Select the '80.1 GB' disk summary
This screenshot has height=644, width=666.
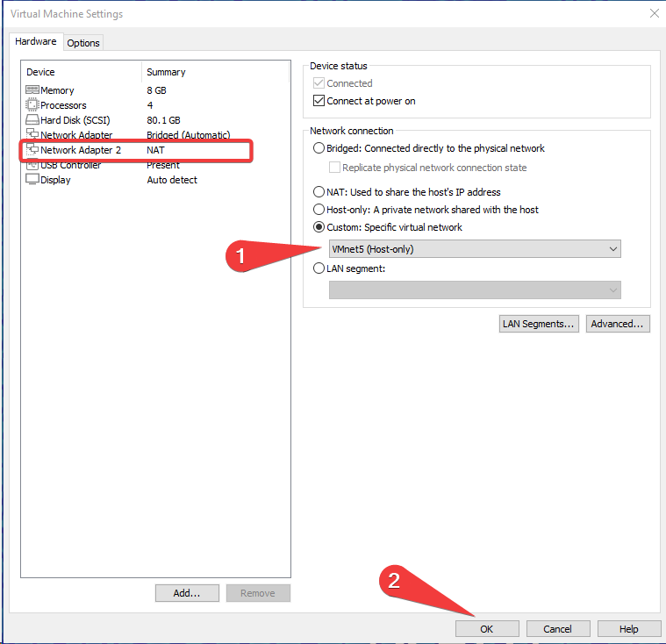(163, 120)
